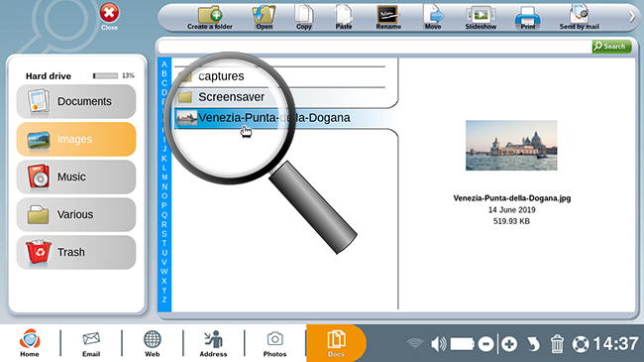Focus the search input field

pos(375,47)
